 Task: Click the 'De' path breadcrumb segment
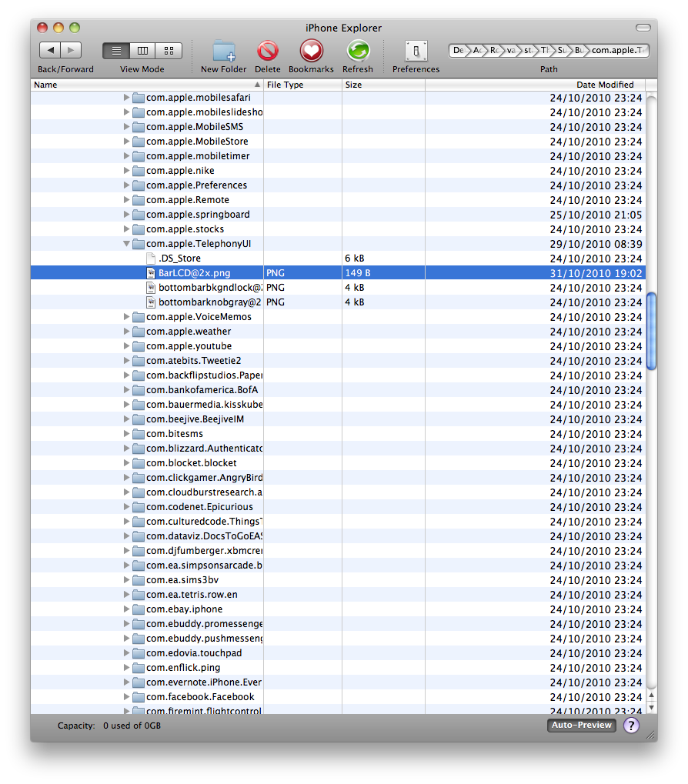(458, 50)
